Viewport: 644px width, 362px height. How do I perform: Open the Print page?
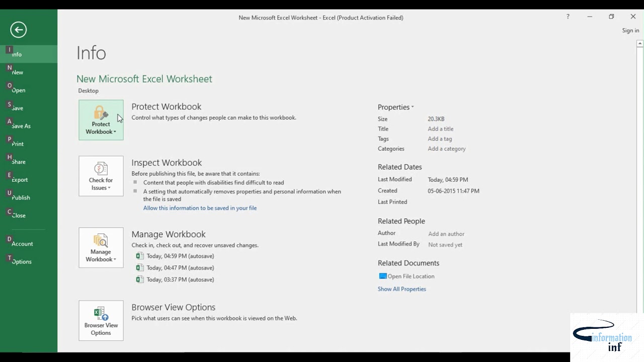[x=29, y=144]
